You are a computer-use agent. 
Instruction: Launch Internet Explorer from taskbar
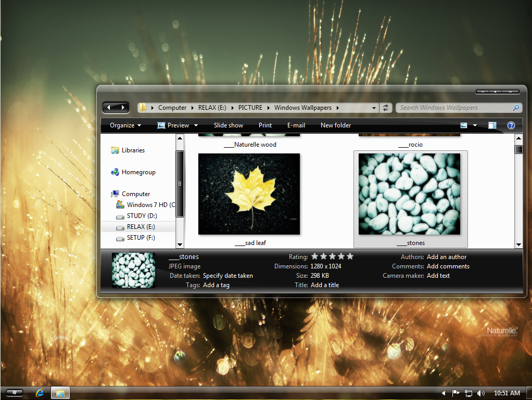40,393
